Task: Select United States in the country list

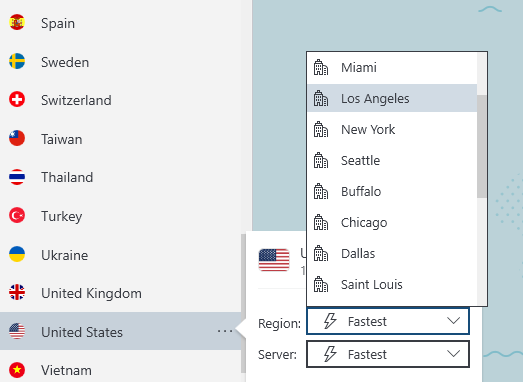Action: pyautogui.click(x=120, y=331)
